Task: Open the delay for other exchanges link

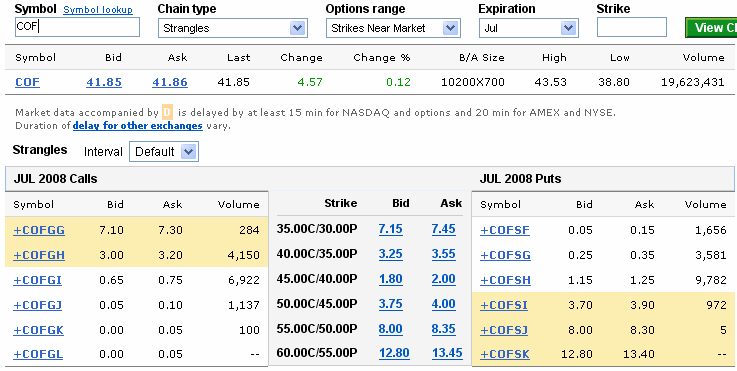Action: 138,126
